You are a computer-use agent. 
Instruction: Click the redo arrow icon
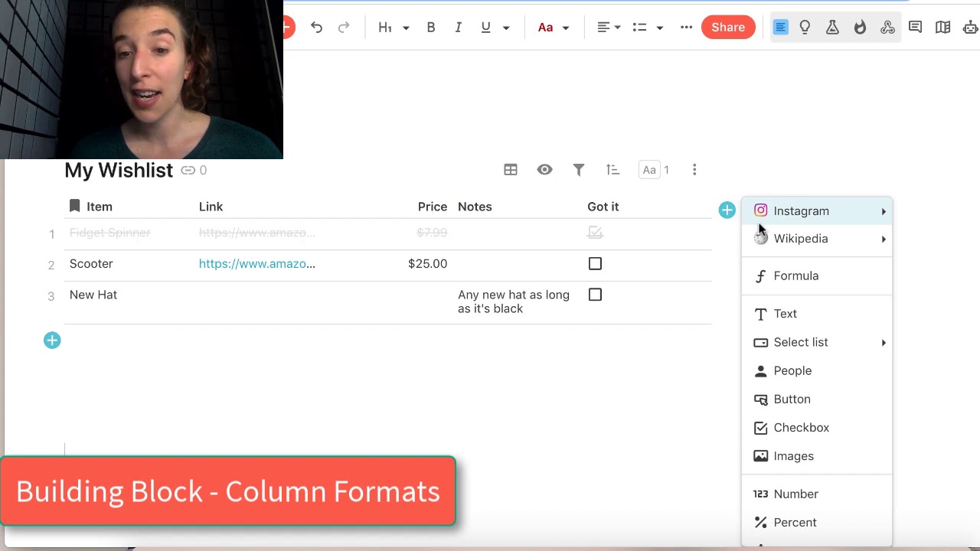[x=344, y=28]
